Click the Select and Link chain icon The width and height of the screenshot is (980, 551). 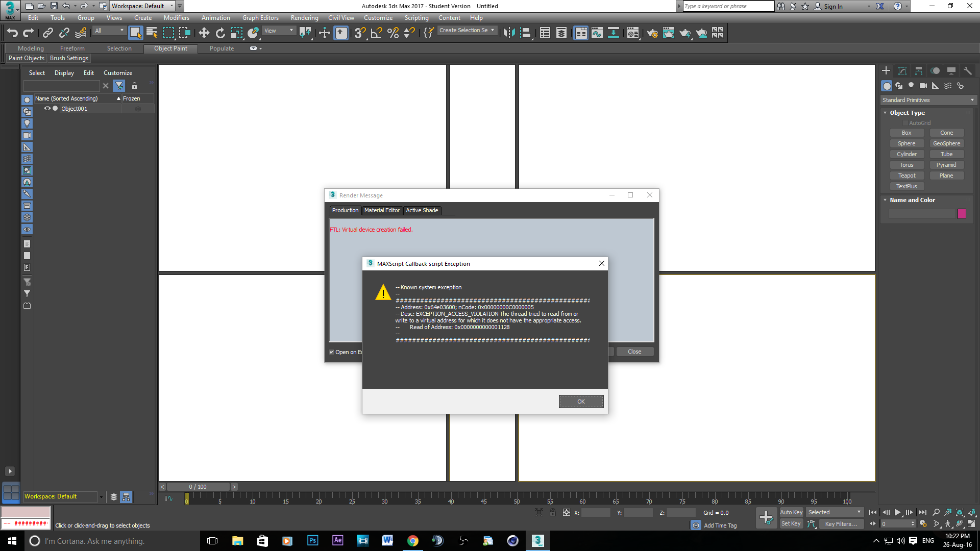point(48,33)
